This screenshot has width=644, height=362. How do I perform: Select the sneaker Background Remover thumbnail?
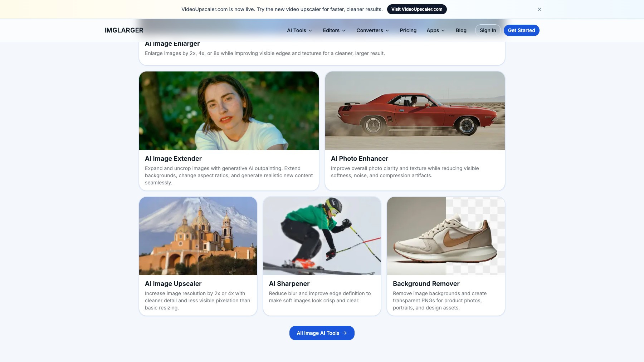tap(446, 236)
